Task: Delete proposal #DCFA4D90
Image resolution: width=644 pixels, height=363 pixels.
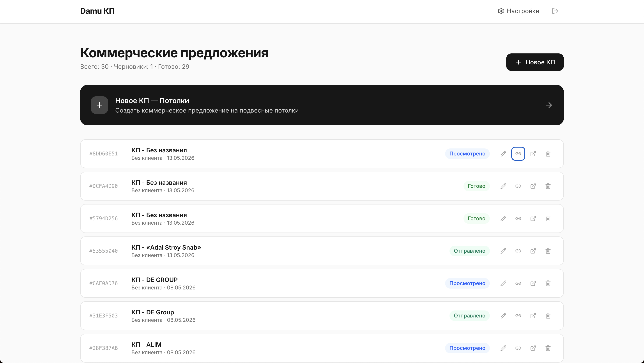Action: 548,186
